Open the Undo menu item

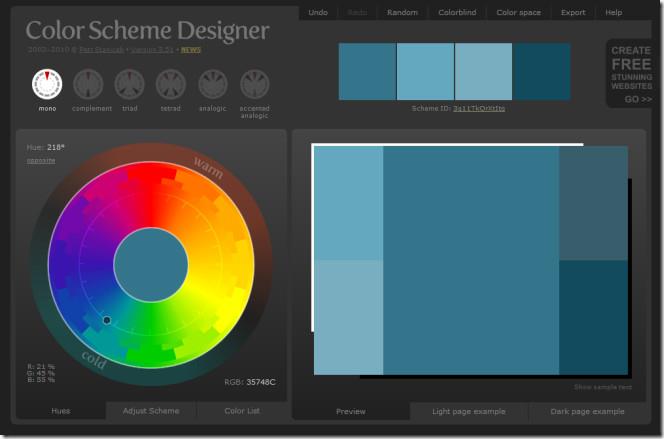coord(318,13)
